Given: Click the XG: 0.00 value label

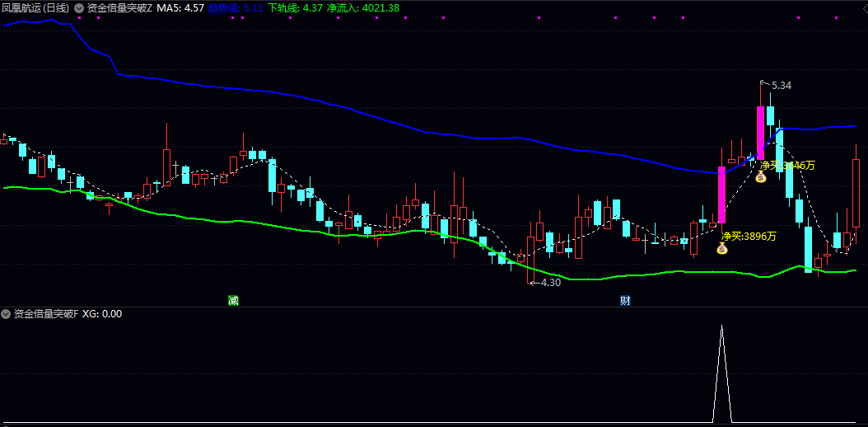Looking at the screenshot, I should pos(102,314).
